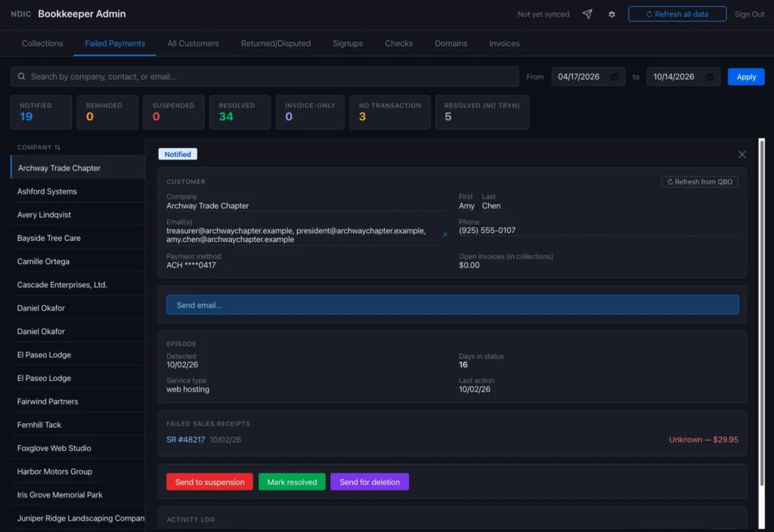Image resolution: width=774 pixels, height=532 pixels.
Task: Select Bayside Tree Care row
Action: pos(78,238)
